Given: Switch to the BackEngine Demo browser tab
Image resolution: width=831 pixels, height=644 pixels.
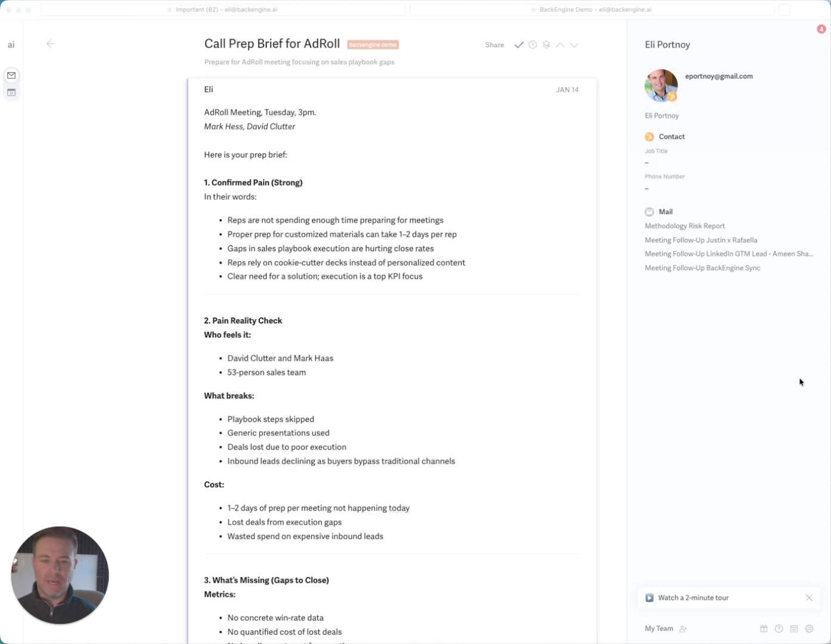Looking at the screenshot, I should 592,10.
